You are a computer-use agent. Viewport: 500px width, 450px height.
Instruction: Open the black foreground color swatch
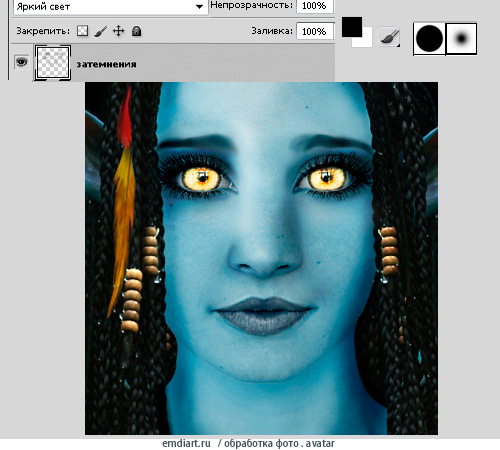tap(352, 27)
